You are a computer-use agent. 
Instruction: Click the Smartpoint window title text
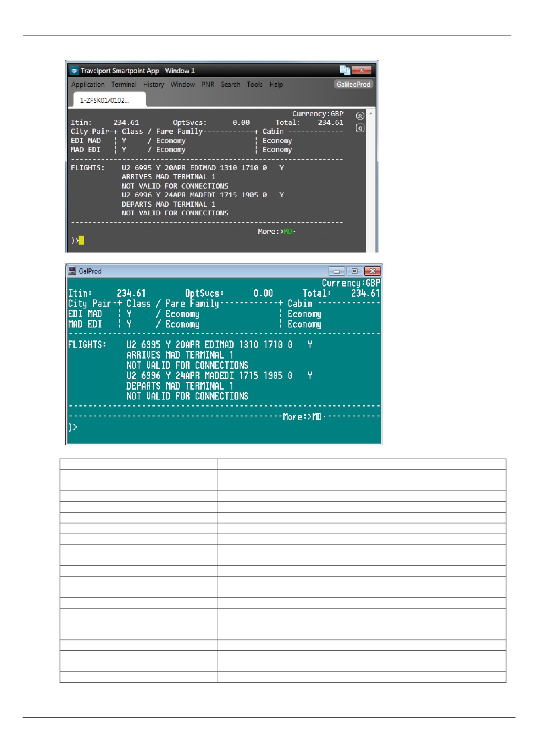coord(137,70)
